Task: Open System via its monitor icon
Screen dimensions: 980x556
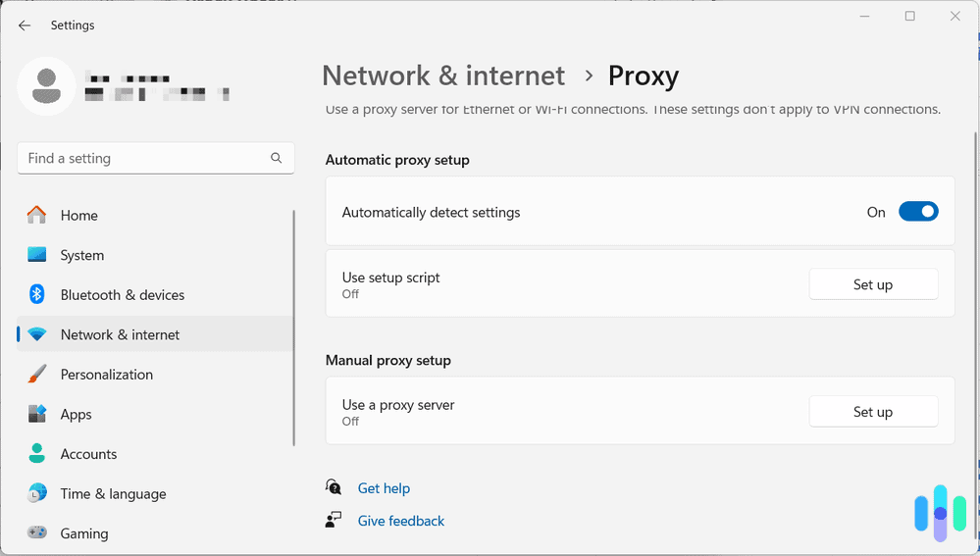Action: 37,255
